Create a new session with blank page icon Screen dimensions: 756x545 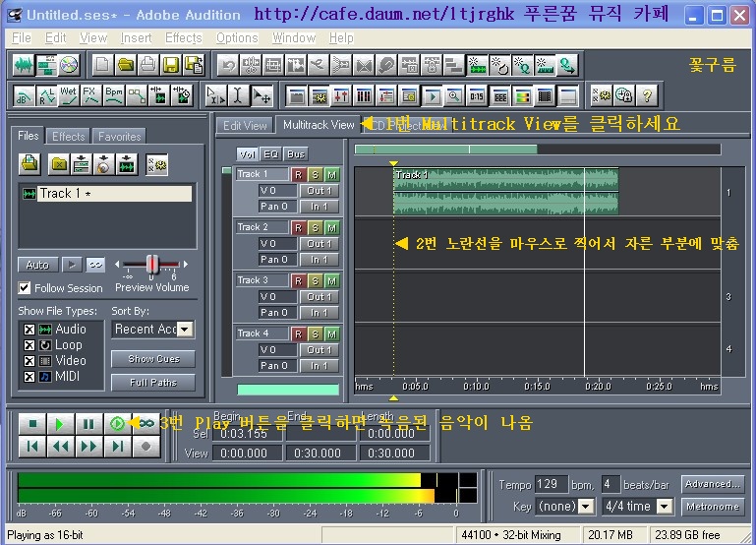102,65
